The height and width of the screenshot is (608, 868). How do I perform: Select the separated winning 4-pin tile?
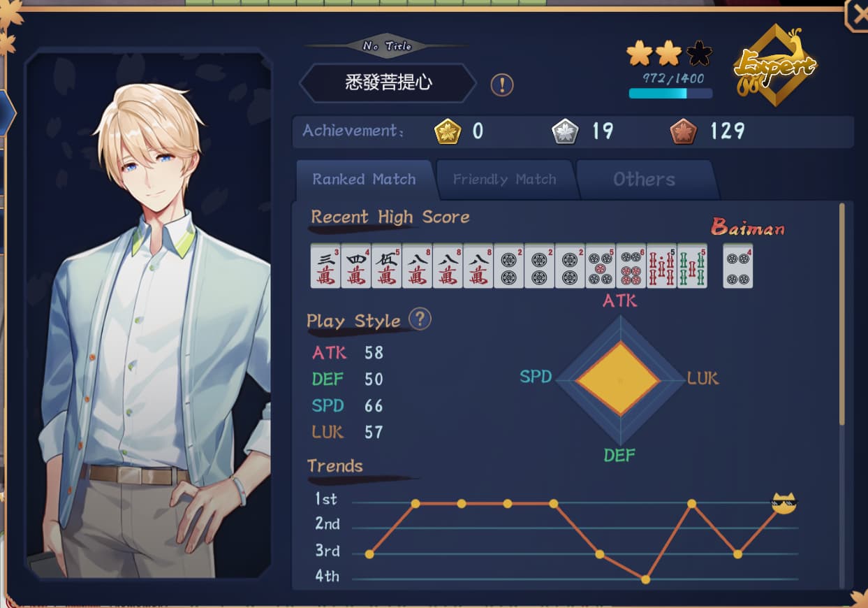click(737, 266)
